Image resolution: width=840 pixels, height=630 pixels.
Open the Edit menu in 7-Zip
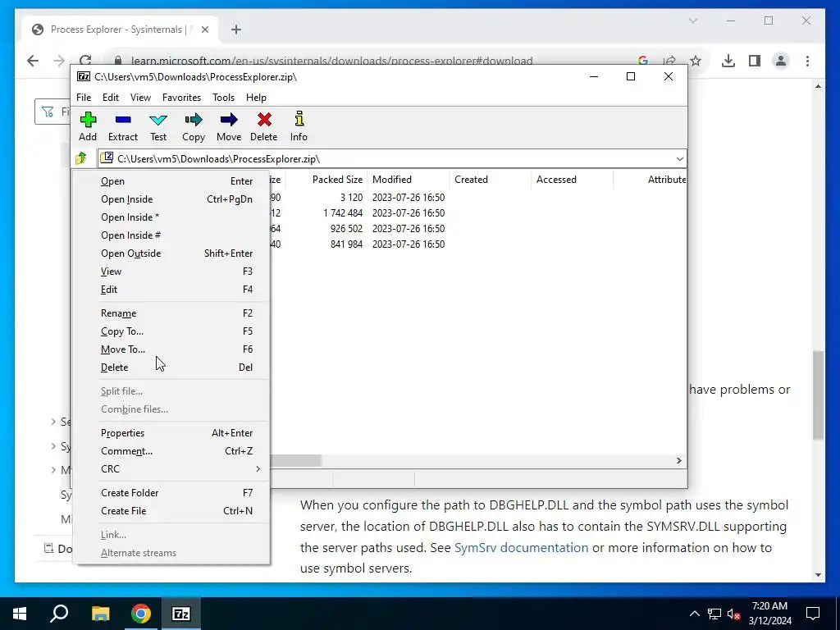tap(111, 98)
